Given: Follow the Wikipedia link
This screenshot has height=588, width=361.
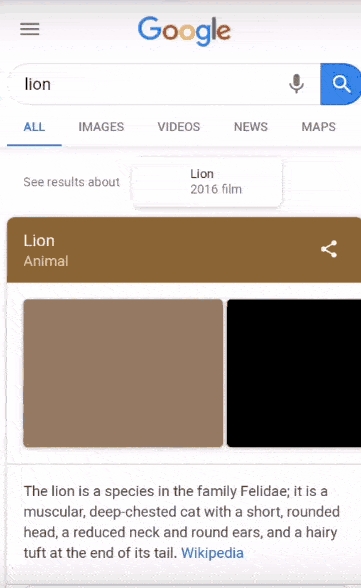Looking at the screenshot, I should 212,553.
